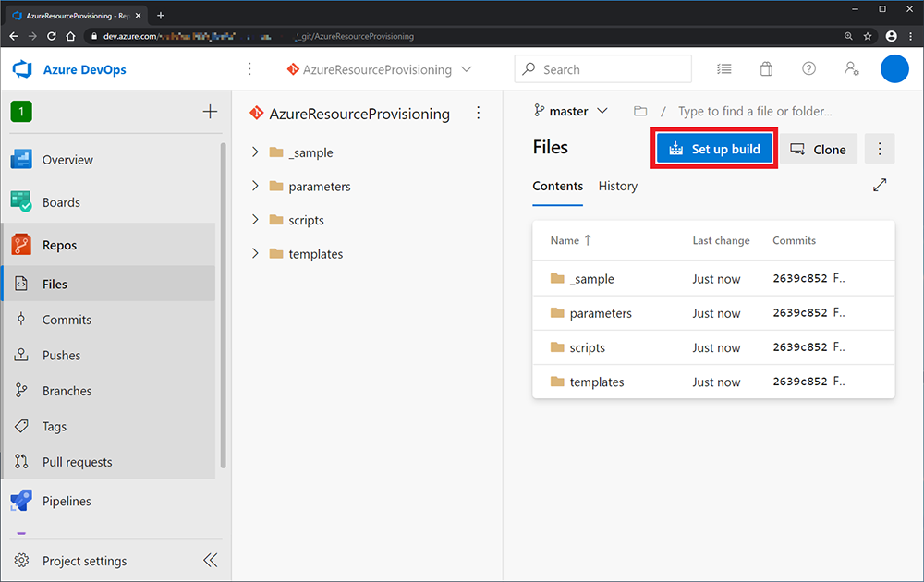Collapse the sidebar with double chevron icon
This screenshot has height=582, width=924.
(211, 560)
